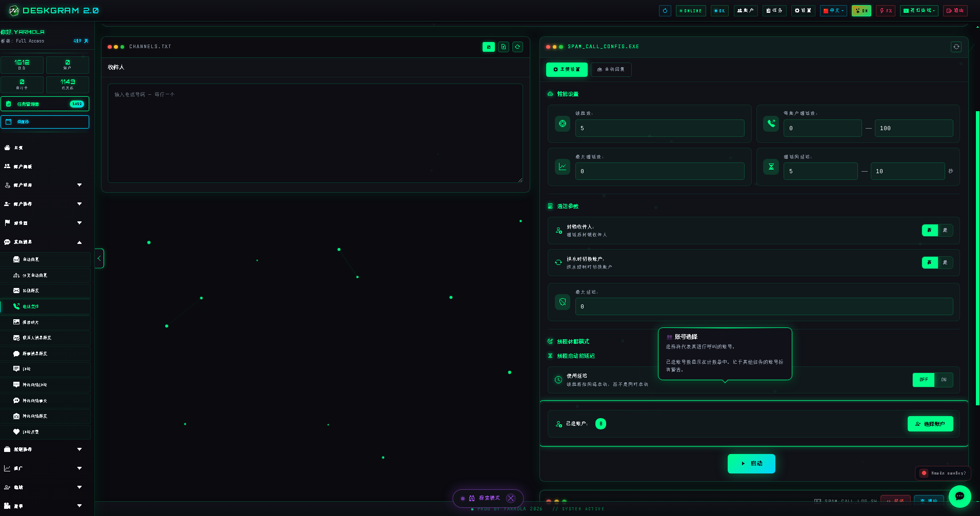Viewport: 980px width, 516px height.
Task: Toggle the yellow-green ON button in the top bar
Action: click(x=862, y=11)
